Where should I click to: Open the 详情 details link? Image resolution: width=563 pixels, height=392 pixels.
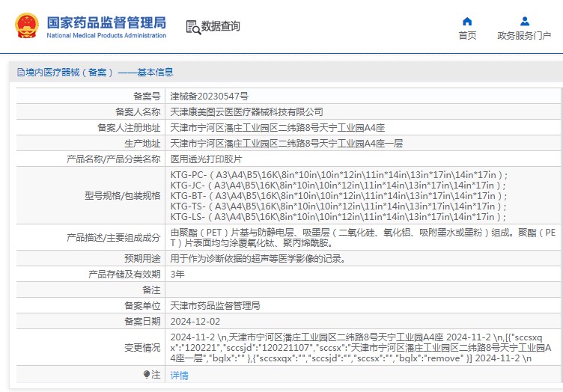180,375
